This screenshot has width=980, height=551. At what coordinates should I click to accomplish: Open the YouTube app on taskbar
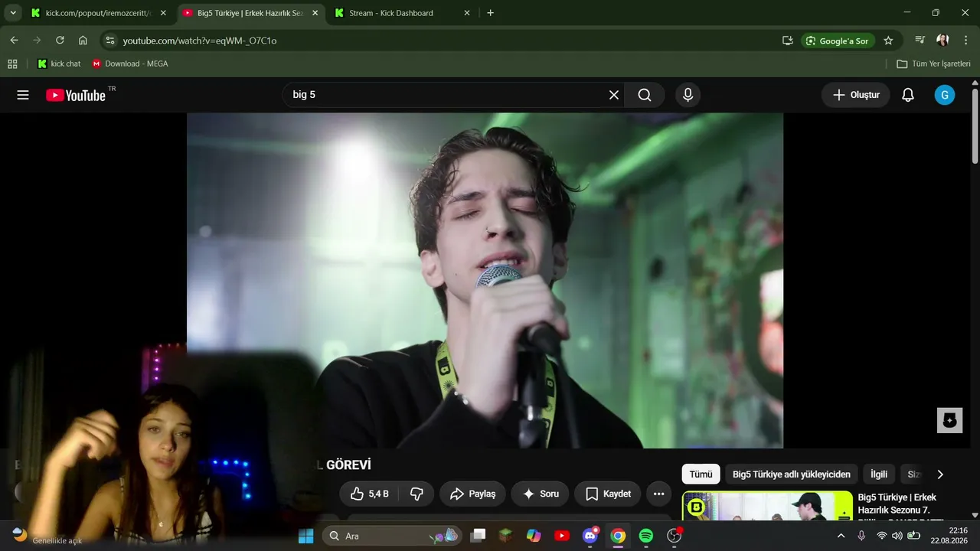[562, 536]
